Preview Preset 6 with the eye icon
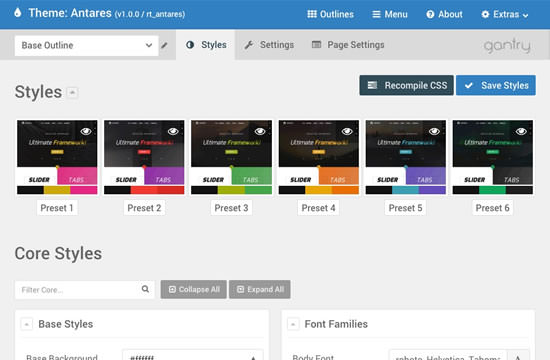The image size is (550, 360). [521, 131]
